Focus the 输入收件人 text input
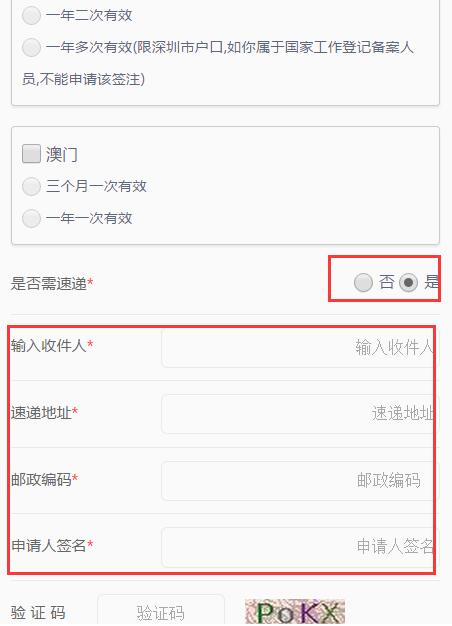Viewport: 452px width, 626px height. pos(300,347)
